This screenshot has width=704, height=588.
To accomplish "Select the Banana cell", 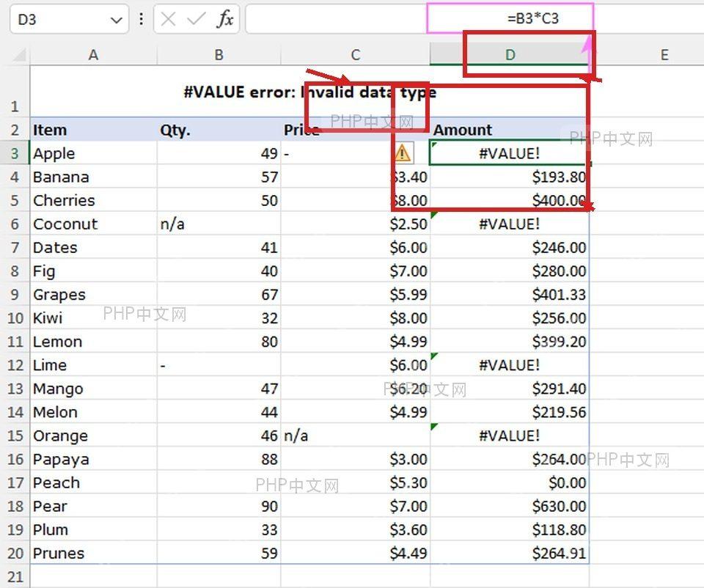I will click(x=93, y=177).
